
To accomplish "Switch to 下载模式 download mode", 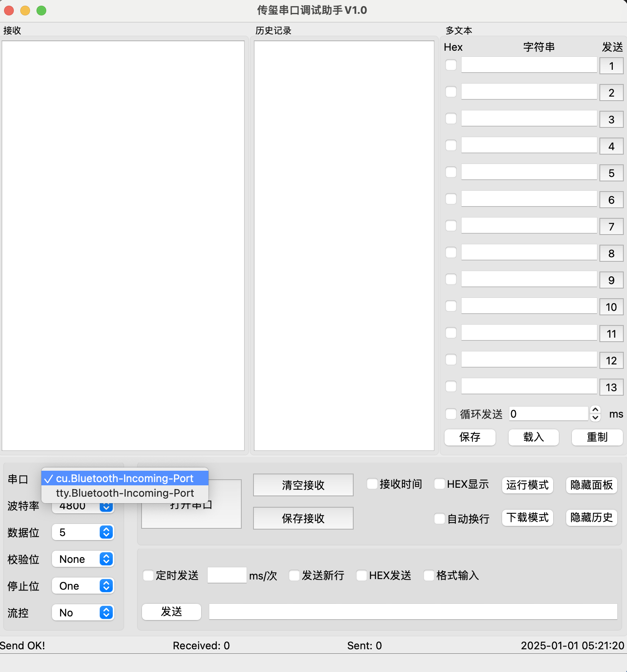I will pyautogui.click(x=527, y=518).
